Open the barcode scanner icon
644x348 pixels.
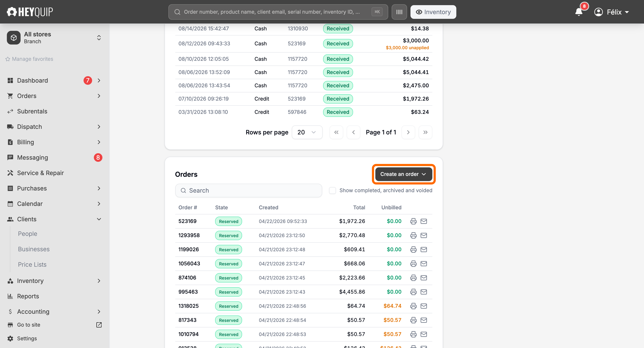click(399, 12)
